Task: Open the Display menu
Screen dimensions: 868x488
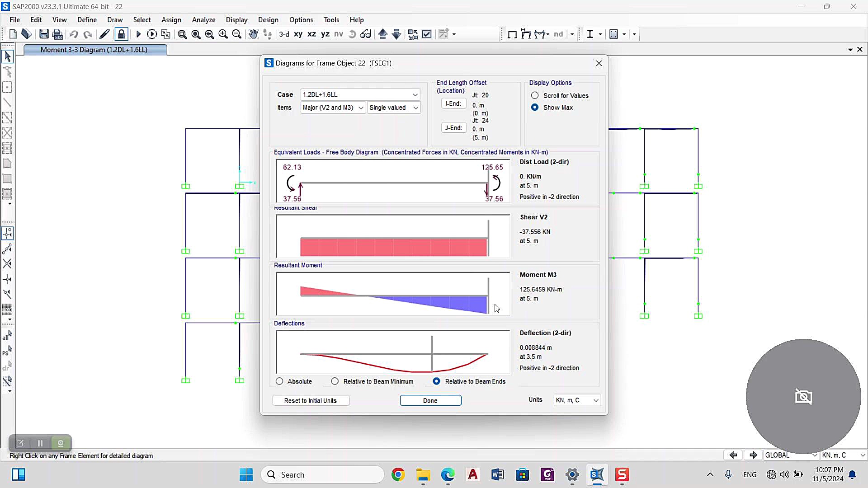Action: point(236,20)
